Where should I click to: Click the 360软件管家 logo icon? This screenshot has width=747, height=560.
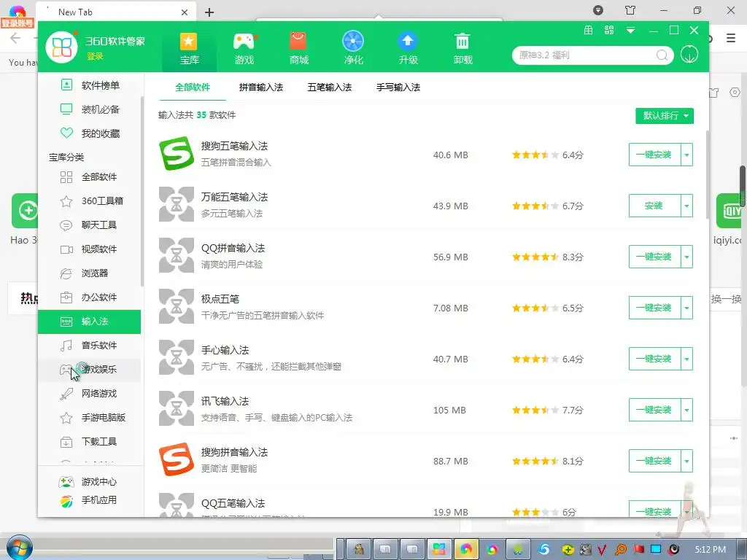61,47
